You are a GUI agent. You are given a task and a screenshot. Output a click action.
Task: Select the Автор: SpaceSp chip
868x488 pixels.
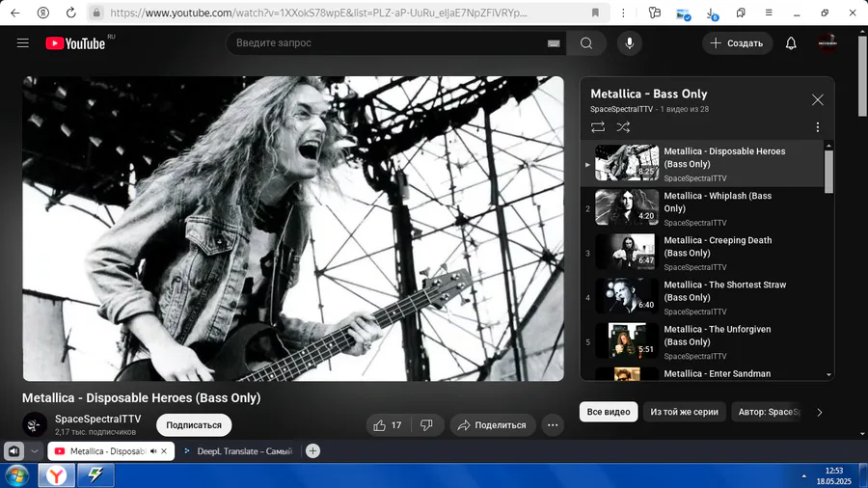[767, 412]
